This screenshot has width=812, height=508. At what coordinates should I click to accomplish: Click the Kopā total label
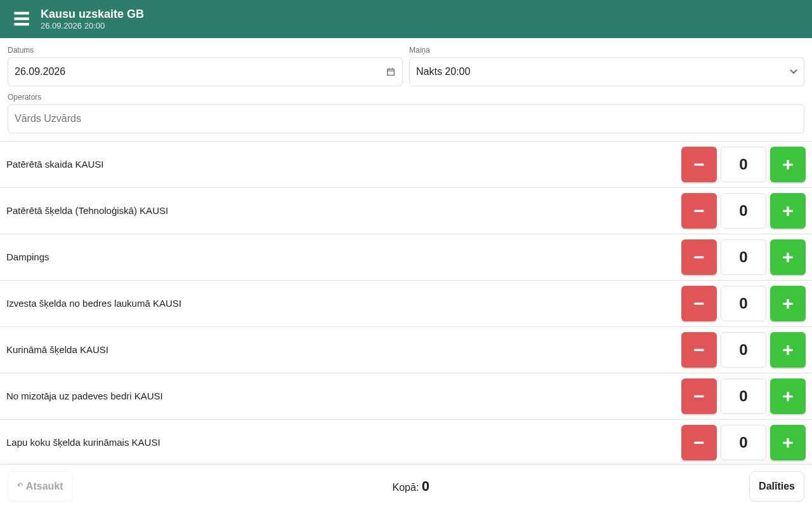tap(410, 486)
